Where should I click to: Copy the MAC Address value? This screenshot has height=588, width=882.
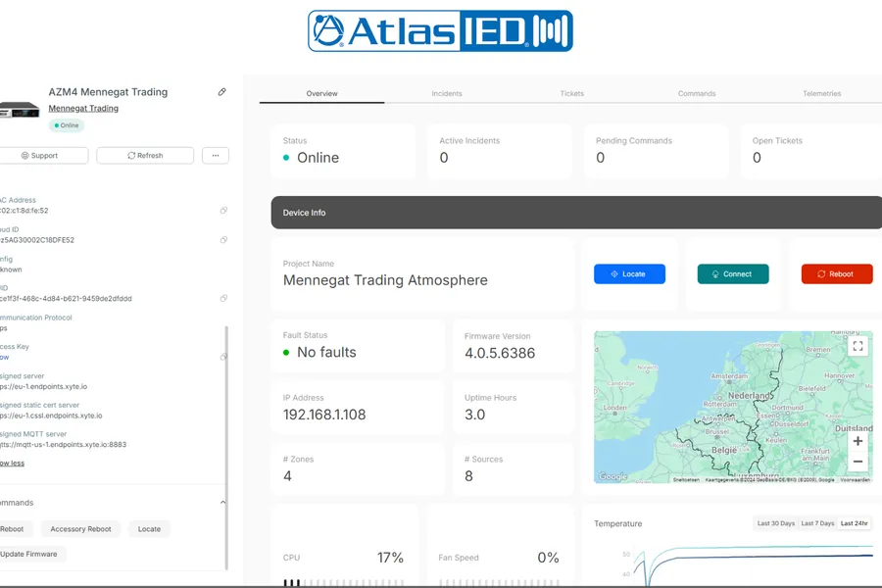(223, 211)
